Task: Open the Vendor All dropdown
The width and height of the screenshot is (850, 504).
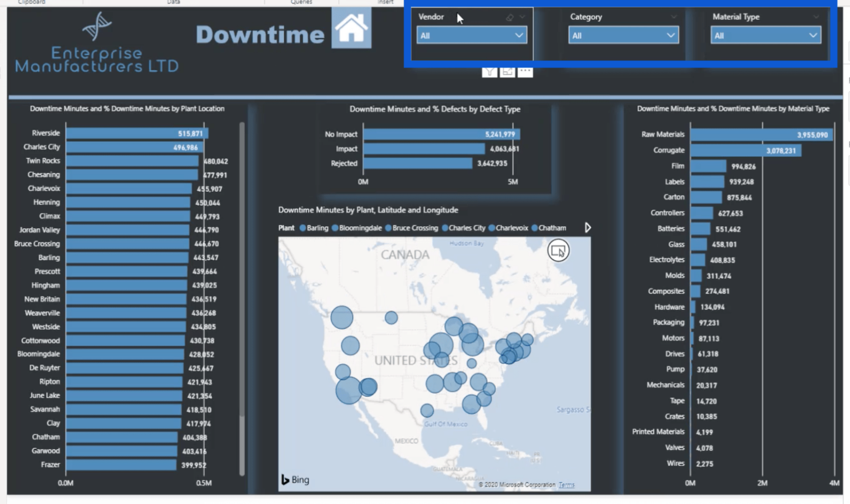Action: point(472,35)
